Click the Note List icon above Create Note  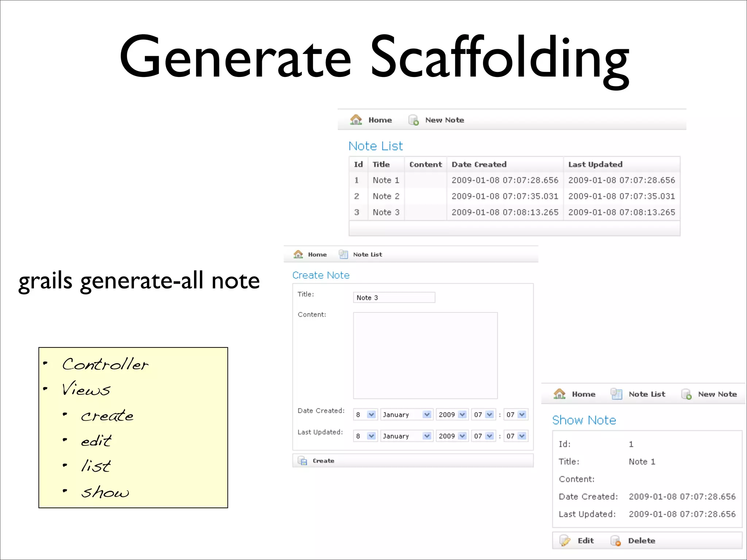[343, 254]
